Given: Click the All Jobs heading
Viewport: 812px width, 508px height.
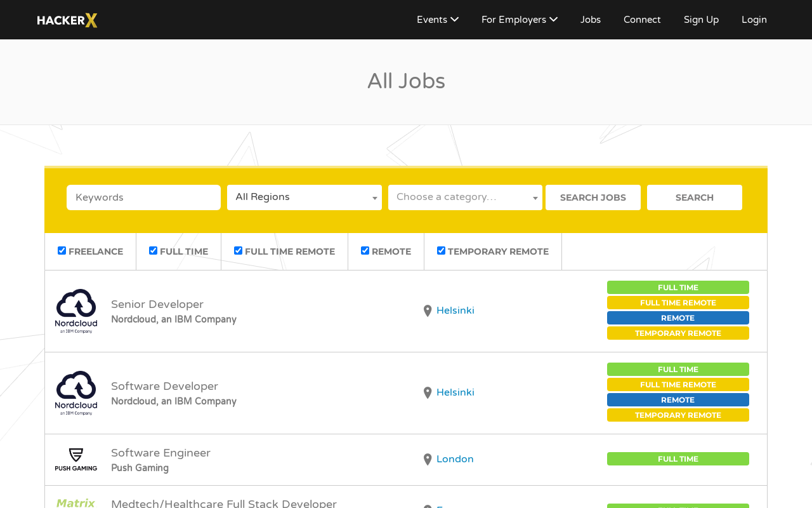Looking at the screenshot, I should (x=406, y=81).
